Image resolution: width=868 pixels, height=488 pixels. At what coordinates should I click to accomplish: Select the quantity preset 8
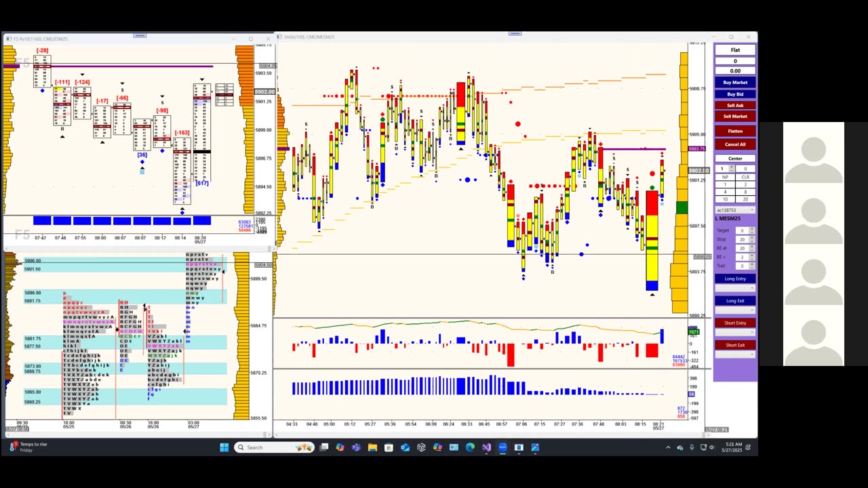(745, 192)
